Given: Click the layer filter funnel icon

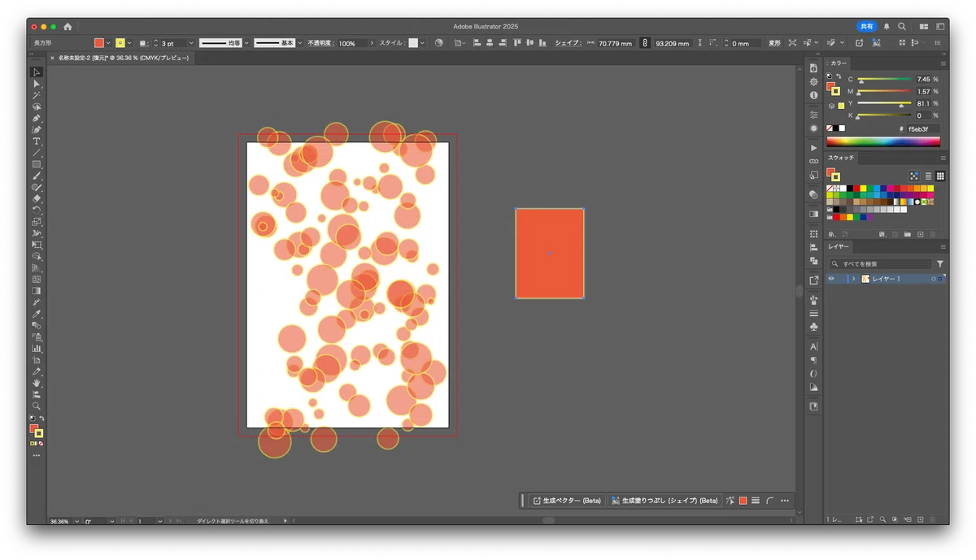Looking at the screenshot, I should 940,264.
